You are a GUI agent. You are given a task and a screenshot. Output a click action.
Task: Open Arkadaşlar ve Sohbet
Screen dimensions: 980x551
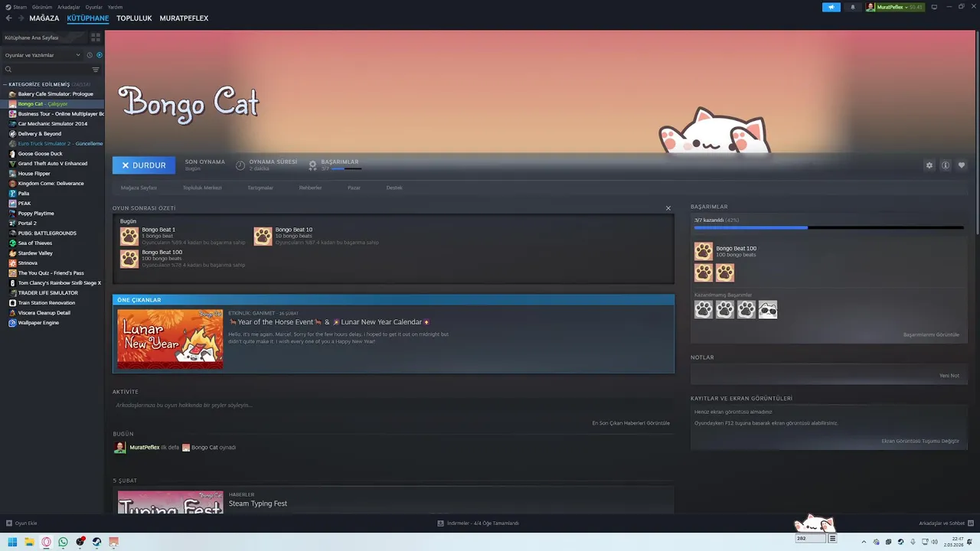[x=946, y=523]
